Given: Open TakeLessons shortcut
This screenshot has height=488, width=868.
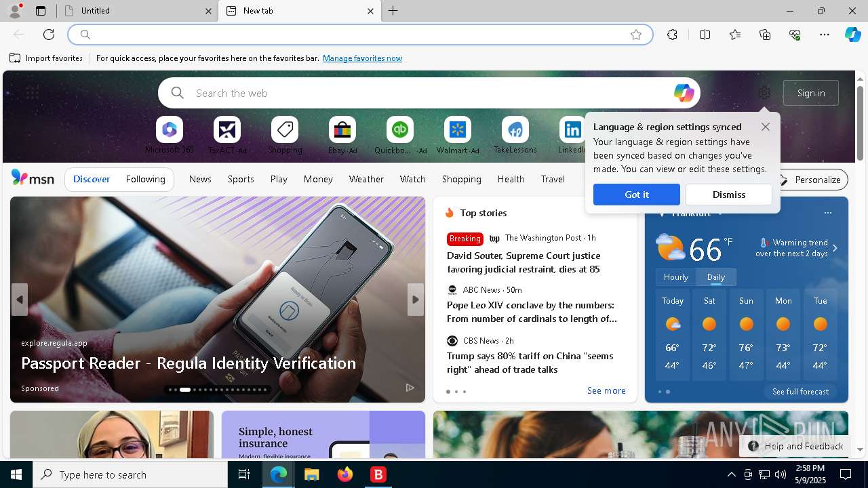Looking at the screenshot, I should 515,136.
